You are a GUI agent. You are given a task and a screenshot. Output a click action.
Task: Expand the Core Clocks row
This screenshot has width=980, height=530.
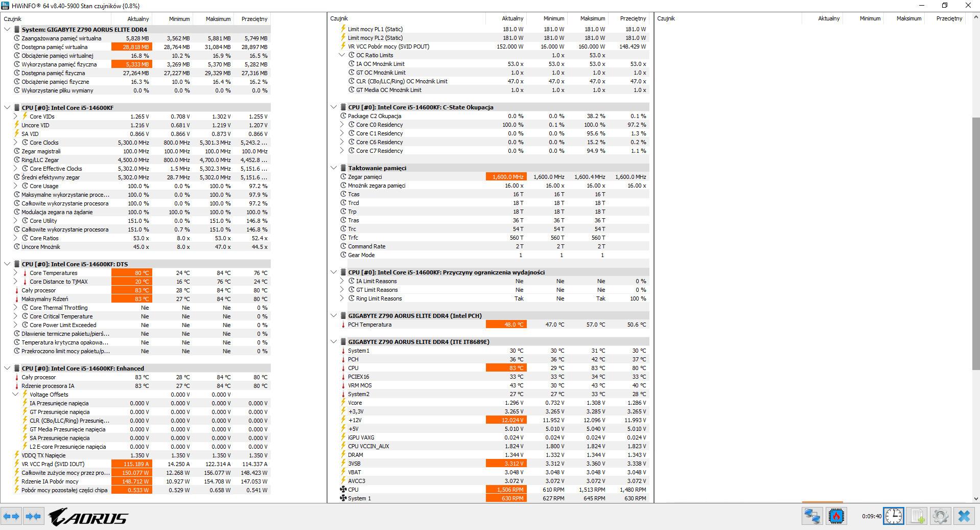tap(15, 143)
